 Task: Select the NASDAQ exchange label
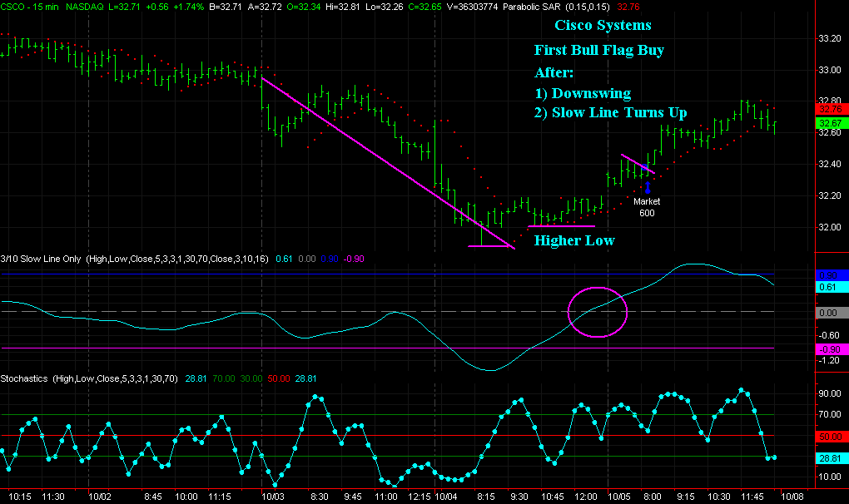pos(84,7)
